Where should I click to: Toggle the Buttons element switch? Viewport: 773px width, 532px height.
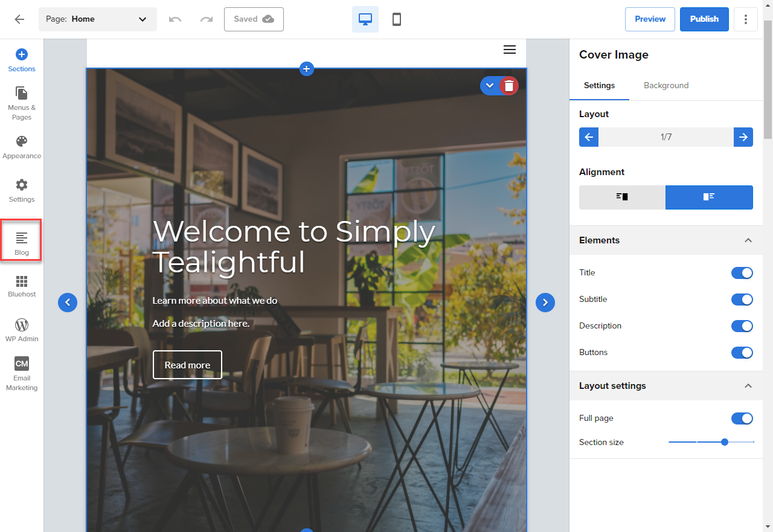(742, 353)
